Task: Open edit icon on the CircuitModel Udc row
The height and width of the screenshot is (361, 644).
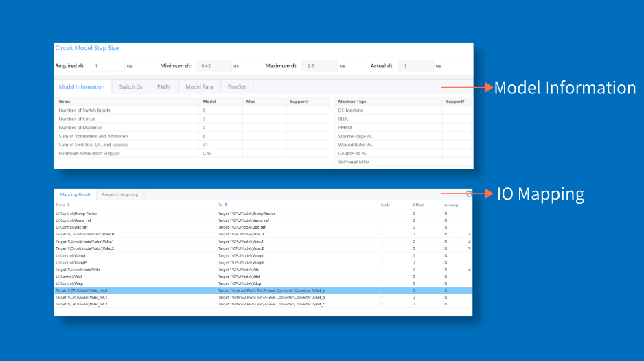Action: (x=469, y=270)
